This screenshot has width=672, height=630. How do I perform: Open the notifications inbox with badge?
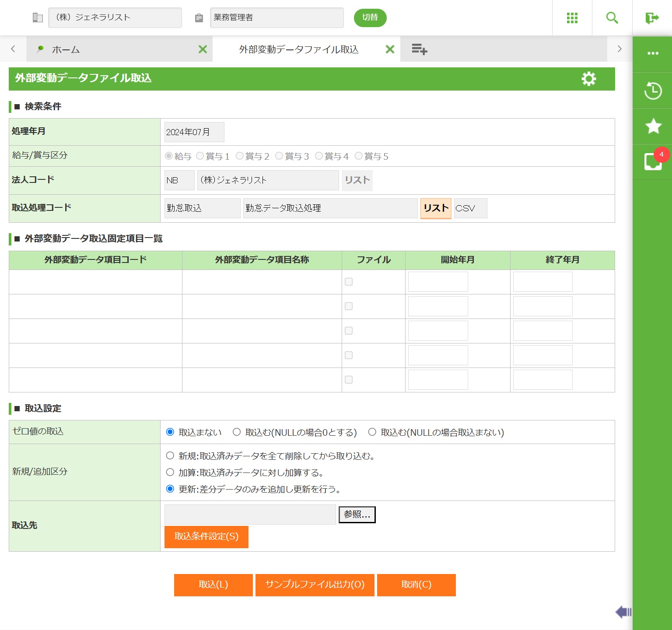(x=653, y=161)
